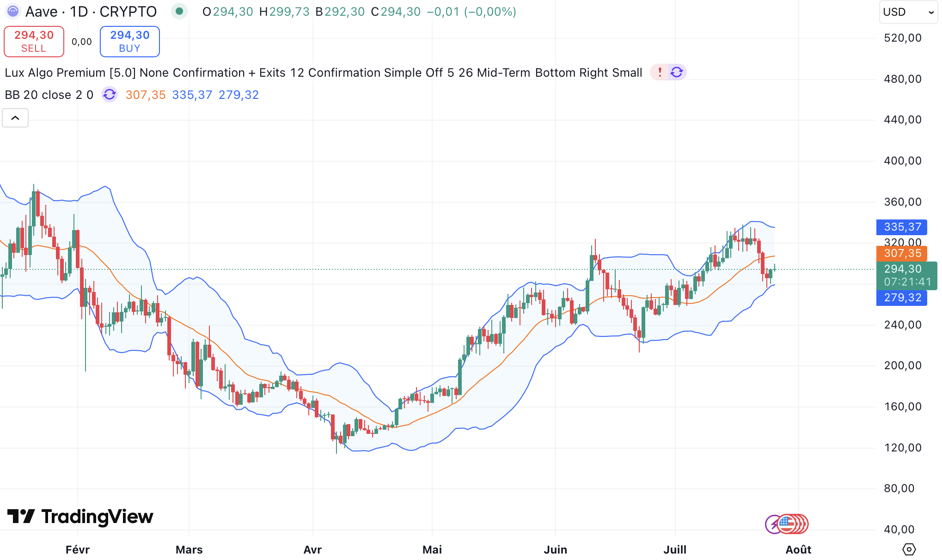Click the Aave · 1D · CRYPTO symbol title

tap(91, 12)
